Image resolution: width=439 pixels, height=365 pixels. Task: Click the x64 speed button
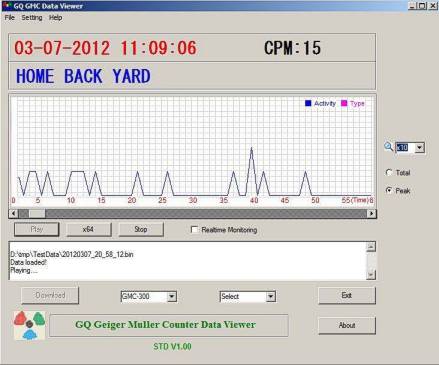click(88, 229)
